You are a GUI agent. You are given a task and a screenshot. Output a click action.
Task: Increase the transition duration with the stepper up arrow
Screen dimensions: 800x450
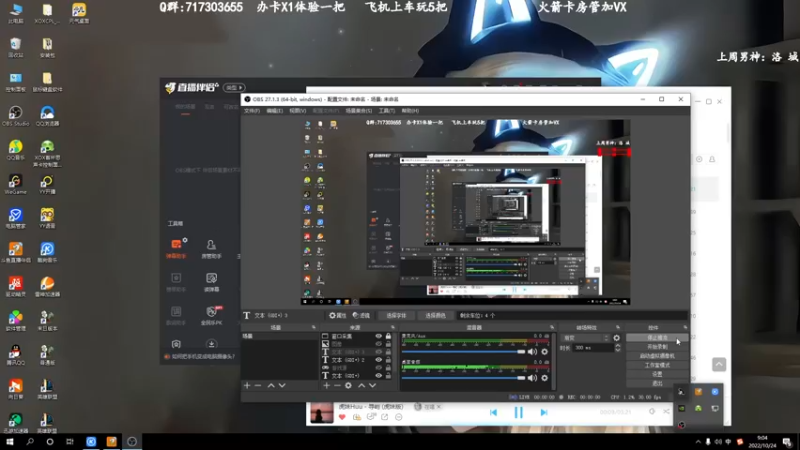pos(618,345)
